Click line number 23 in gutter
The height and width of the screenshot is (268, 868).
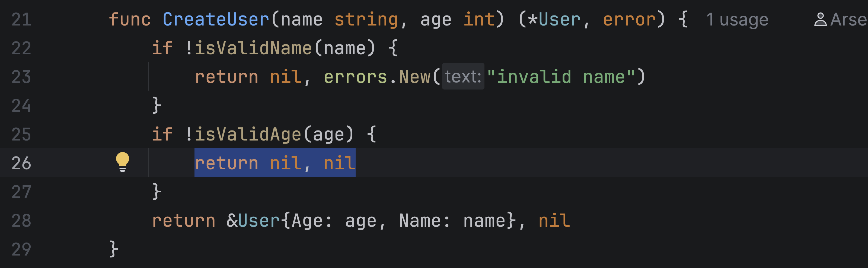pyautogui.click(x=21, y=77)
